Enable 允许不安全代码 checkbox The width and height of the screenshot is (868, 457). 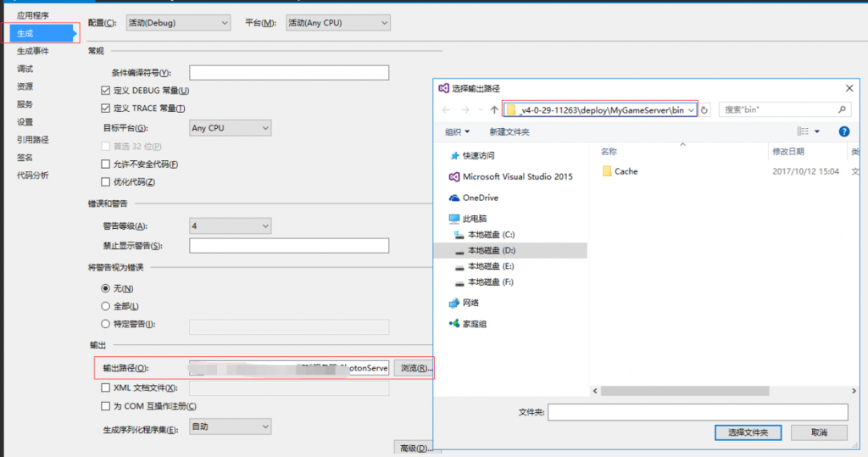105,164
